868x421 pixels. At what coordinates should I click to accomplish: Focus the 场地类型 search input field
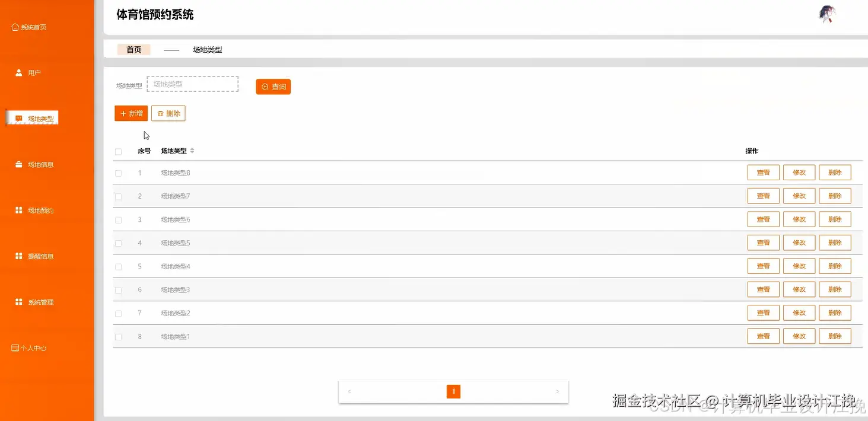pyautogui.click(x=192, y=84)
